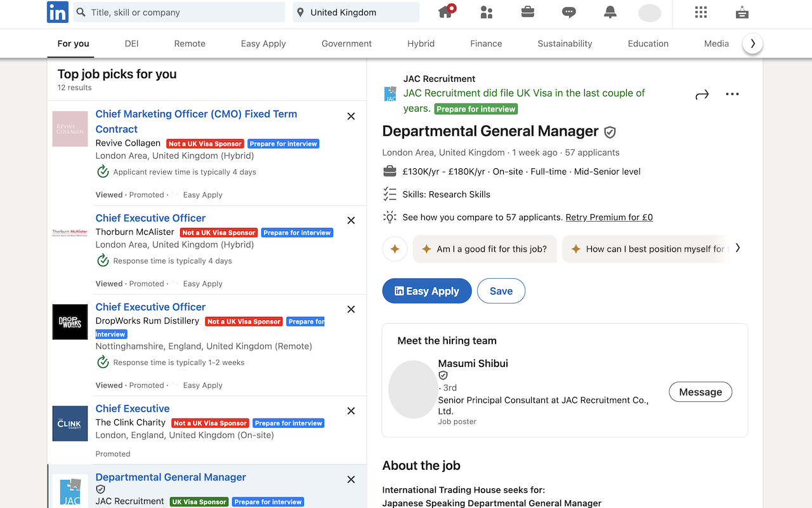Click Prepare for interview on JAC Recruitment card
Image resolution: width=812 pixels, height=508 pixels.
point(268,502)
